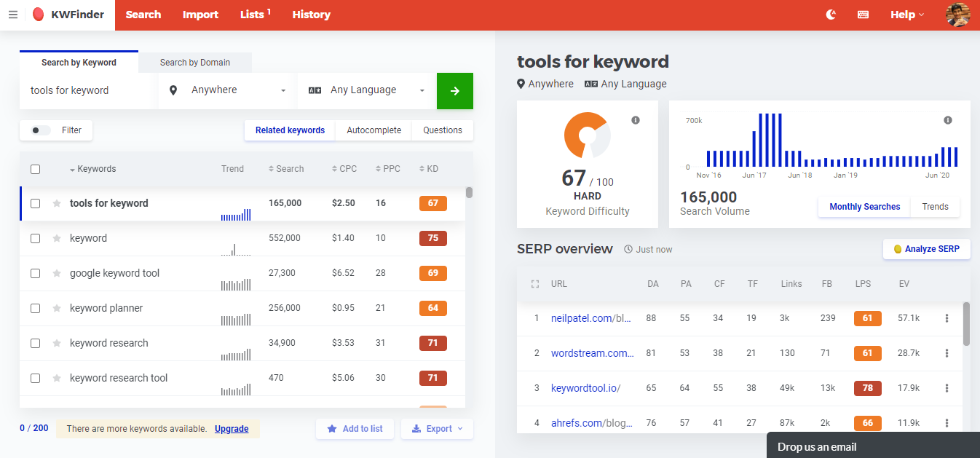Show Keyword Difficulty info icon
This screenshot has height=458, width=980.
tap(636, 120)
